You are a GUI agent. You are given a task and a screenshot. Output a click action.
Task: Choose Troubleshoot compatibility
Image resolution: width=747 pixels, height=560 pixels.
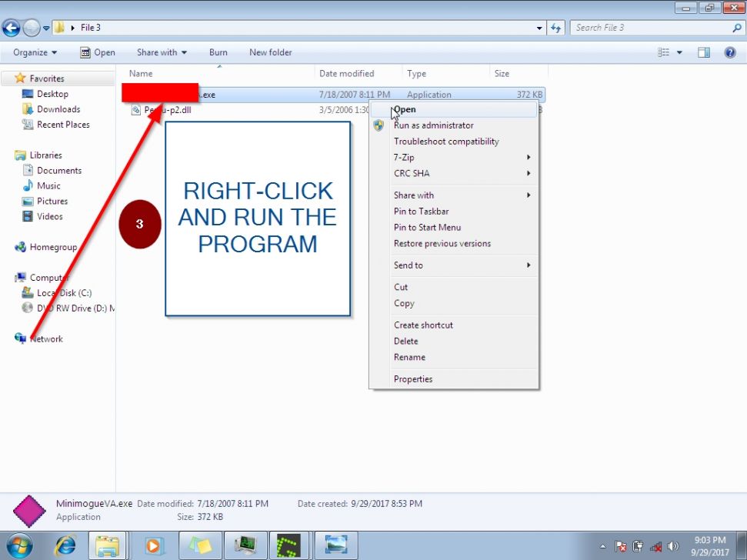[x=454, y=142]
